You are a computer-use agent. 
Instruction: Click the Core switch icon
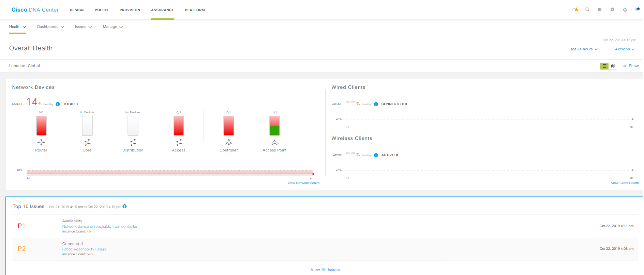[x=87, y=142]
